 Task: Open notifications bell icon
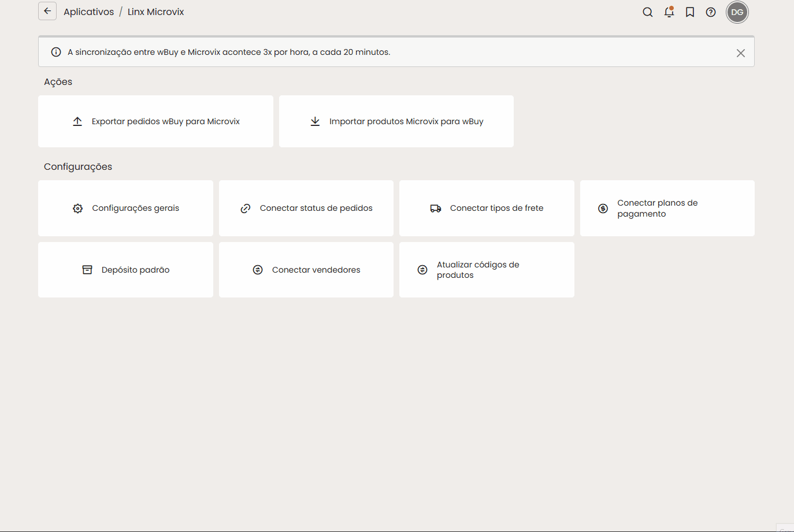[669, 12]
